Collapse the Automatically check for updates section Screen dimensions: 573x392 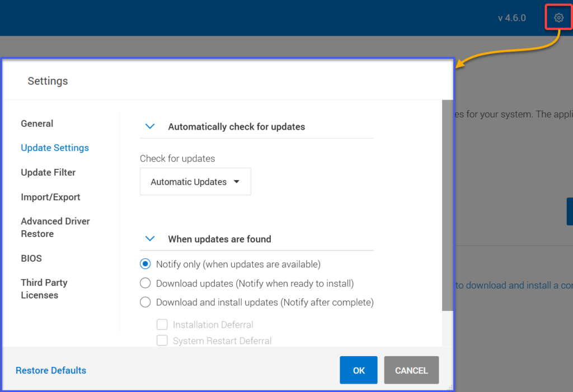149,126
